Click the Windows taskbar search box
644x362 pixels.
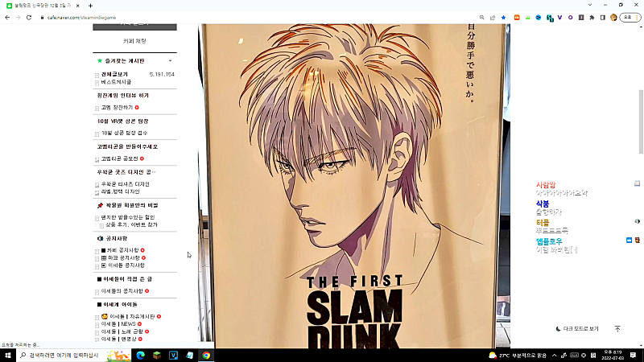click(x=74, y=356)
